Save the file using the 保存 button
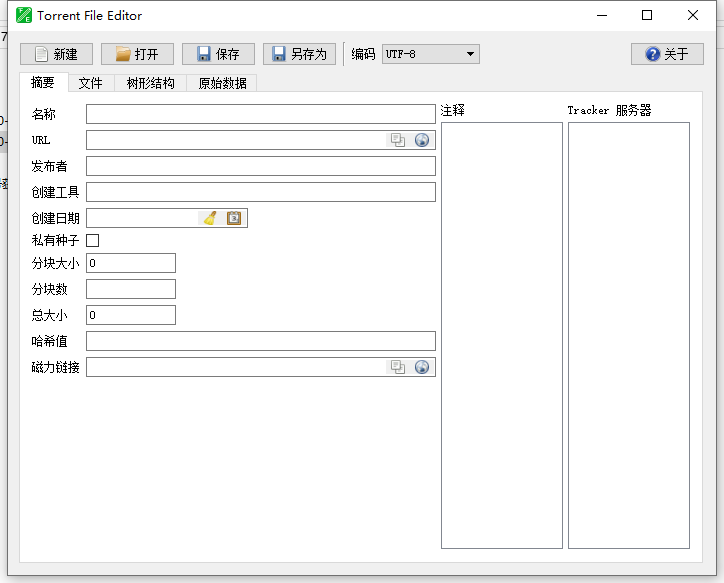724x583 pixels. click(x=218, y=54)
